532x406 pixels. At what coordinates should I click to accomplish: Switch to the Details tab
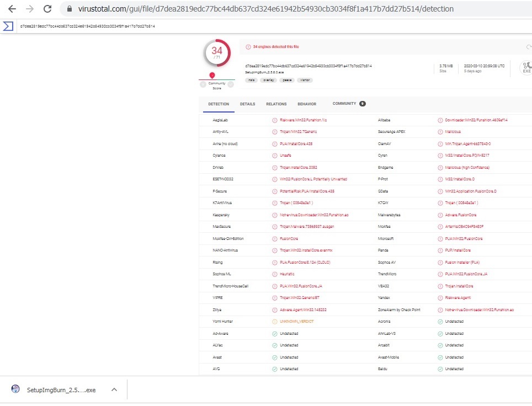247,104
